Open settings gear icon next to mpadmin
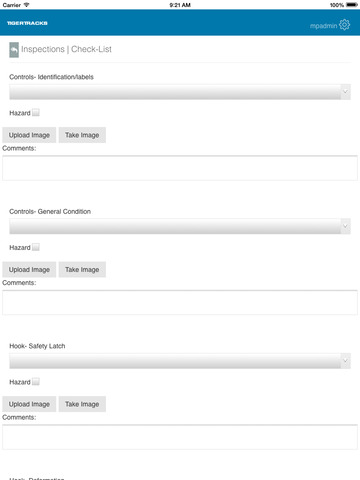This screenshot has width=360, height=480. pyautogui.click(x=344, y=25)
